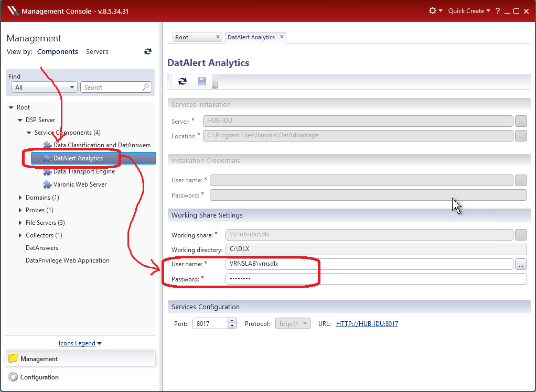This screenshot has height=392, width=536.
Task: Click the Varonis logo in title bar
Action: 13,11
